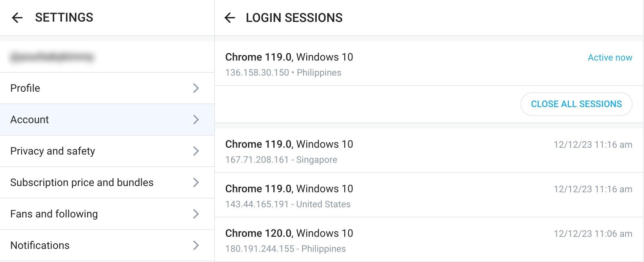Viewport: 644px width, 262px height.
Task: Expand Subscription price and bundles chevron
Action: (196, 182)
